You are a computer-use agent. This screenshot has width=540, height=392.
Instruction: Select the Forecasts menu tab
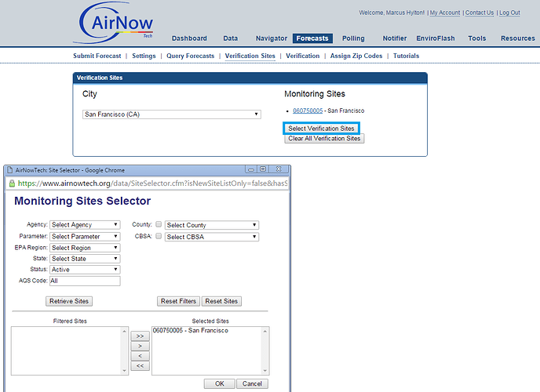pyautogui.click(x=312, y=38)
